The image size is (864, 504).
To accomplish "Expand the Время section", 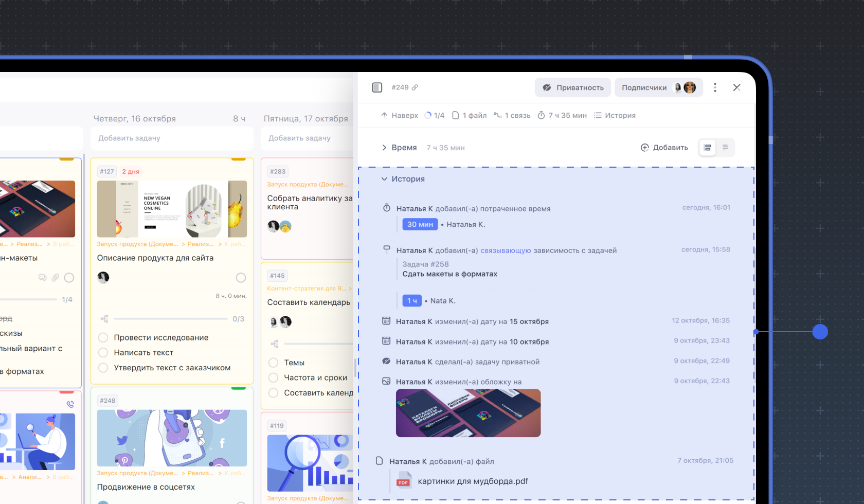I will pyautogui.click(x=384, y=148).
